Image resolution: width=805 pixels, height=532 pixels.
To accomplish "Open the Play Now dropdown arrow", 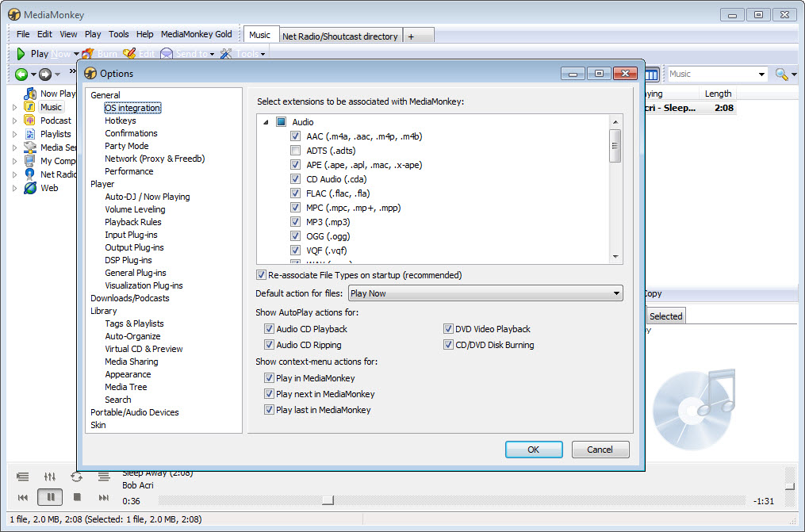I will [76, 54].
